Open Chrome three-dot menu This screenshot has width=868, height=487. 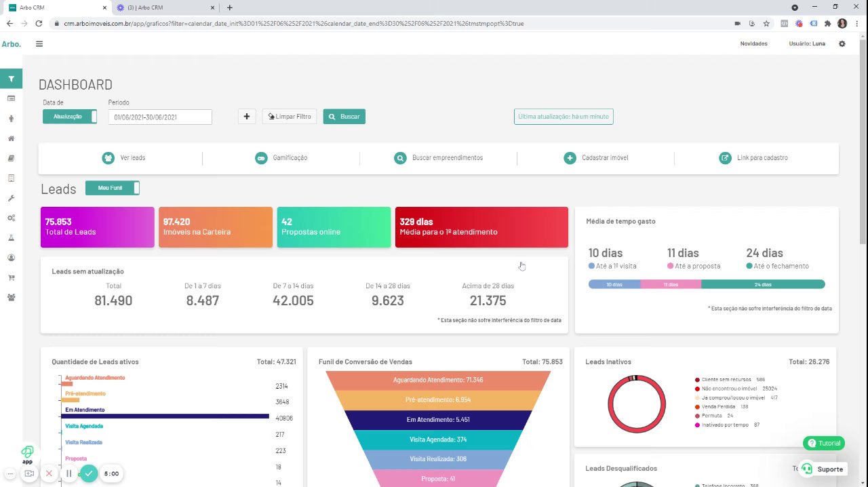[x=857, y=23]
